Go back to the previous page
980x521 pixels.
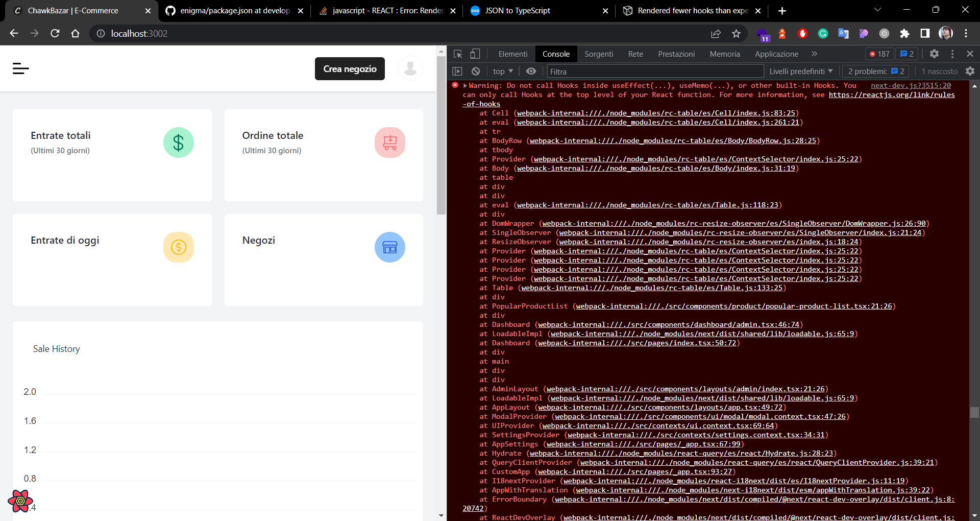14,33
